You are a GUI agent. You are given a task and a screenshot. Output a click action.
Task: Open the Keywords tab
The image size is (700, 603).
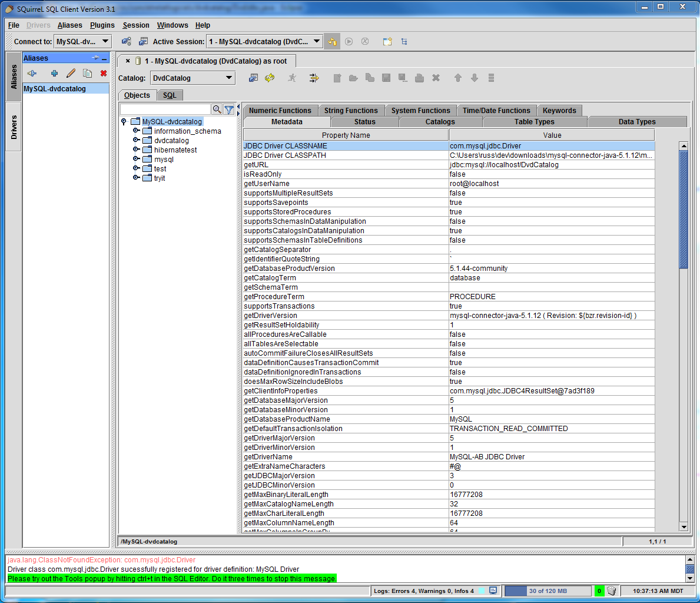559,110
